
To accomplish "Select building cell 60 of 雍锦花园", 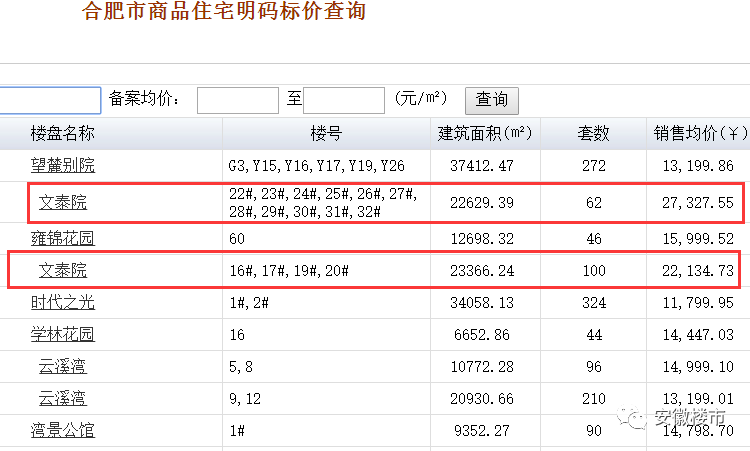I will tap(237, 239).
